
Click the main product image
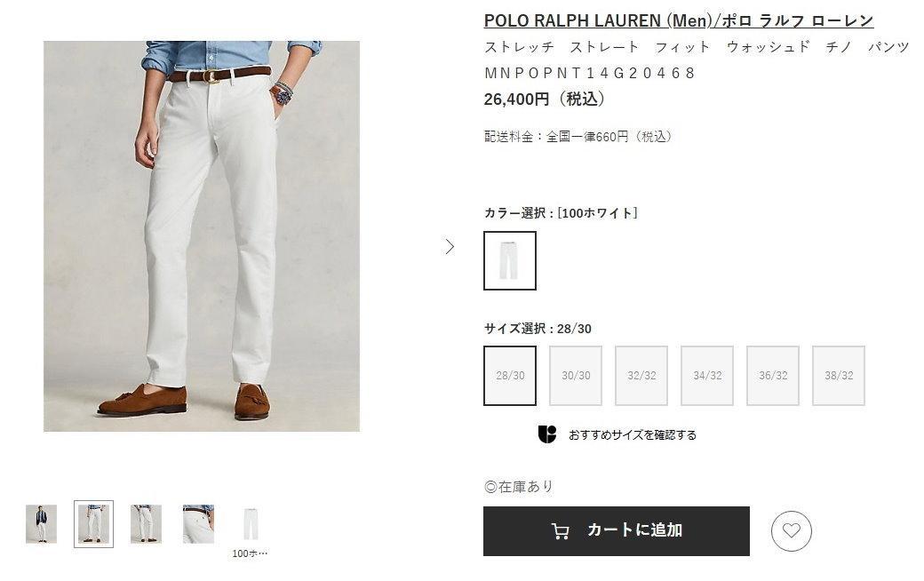[x=202, y=236]
